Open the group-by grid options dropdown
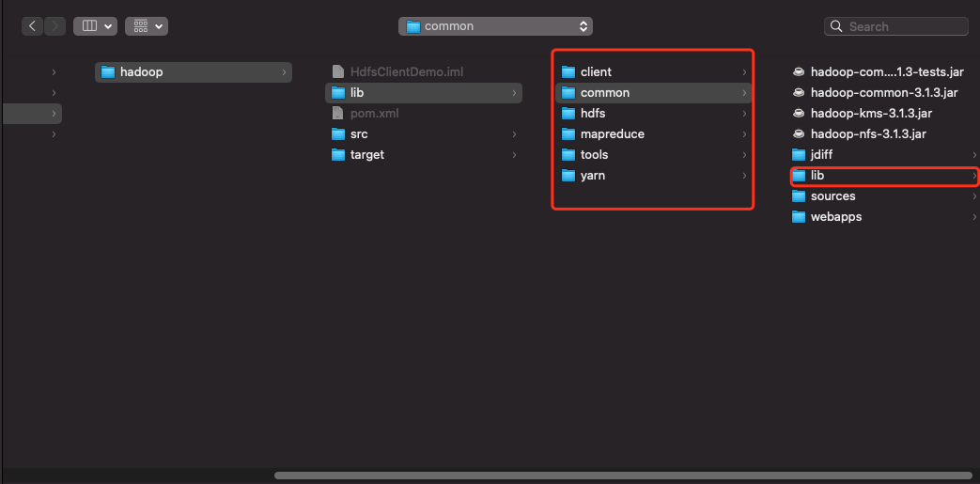The image size is (980, 484). tap(147, 26)
